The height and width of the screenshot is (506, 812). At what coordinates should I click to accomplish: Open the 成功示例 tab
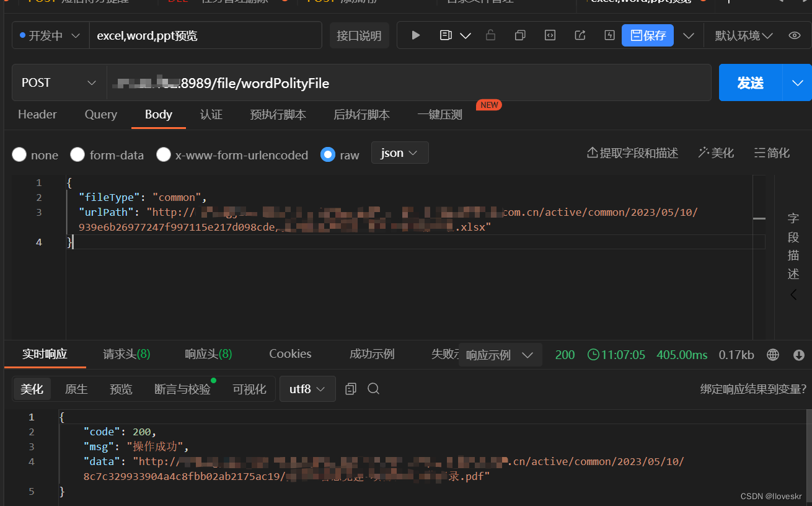click(x=372, y=354)
